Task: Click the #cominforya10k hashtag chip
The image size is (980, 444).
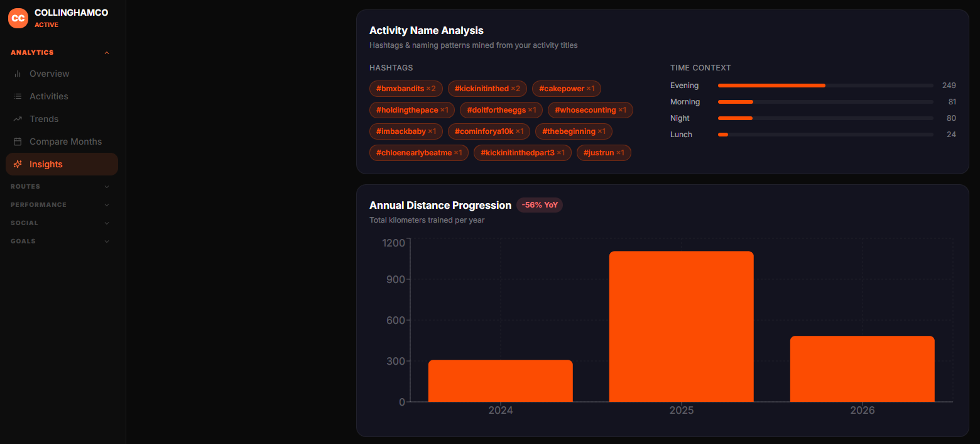Action: (489, 131)
